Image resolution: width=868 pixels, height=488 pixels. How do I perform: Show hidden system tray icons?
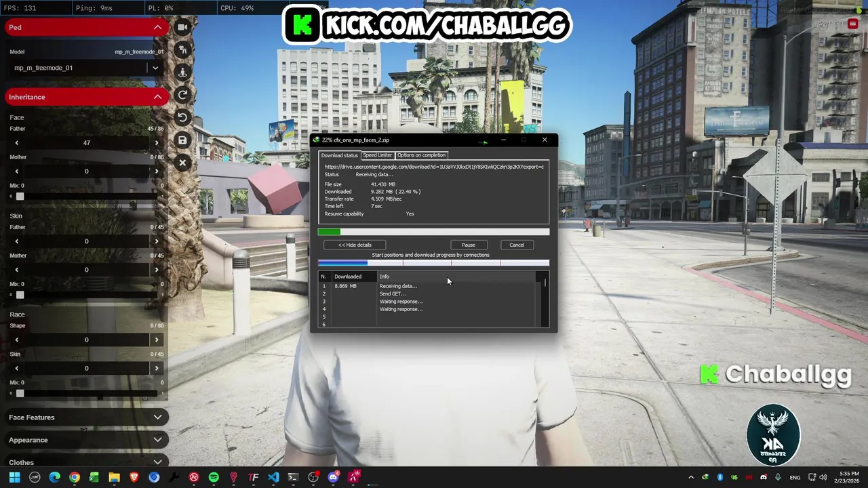coord(691,477)
